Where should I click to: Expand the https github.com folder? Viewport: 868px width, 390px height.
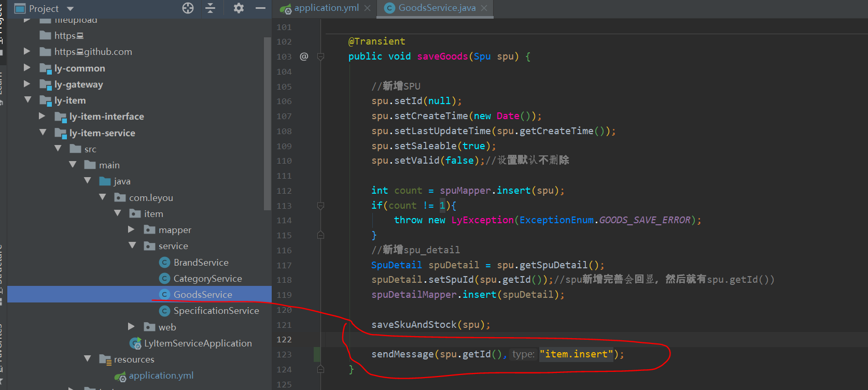click(x=27, y=51)
